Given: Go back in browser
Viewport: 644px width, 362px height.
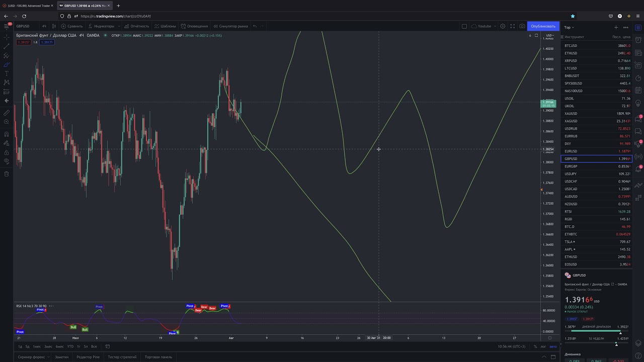Looking at the screenshot, I should coord(6,16).
